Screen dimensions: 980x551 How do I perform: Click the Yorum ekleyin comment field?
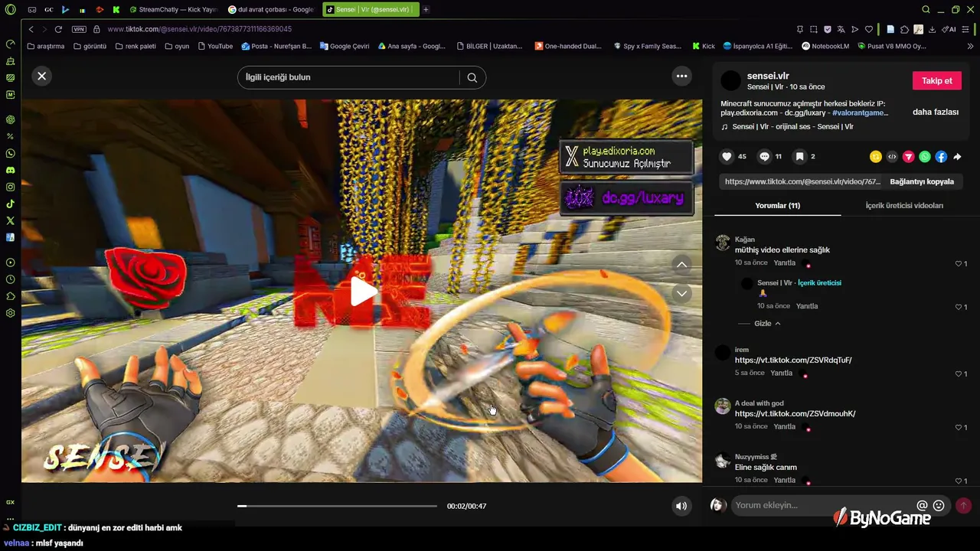(822, 505)
